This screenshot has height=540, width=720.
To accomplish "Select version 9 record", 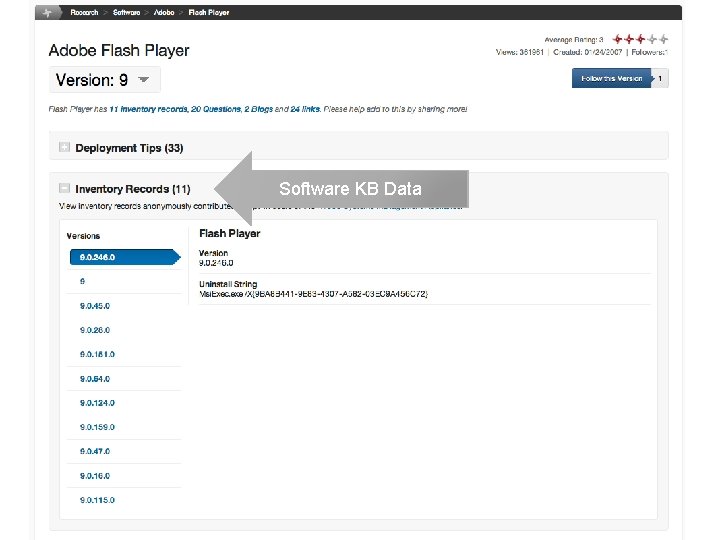I will (82, 281).
